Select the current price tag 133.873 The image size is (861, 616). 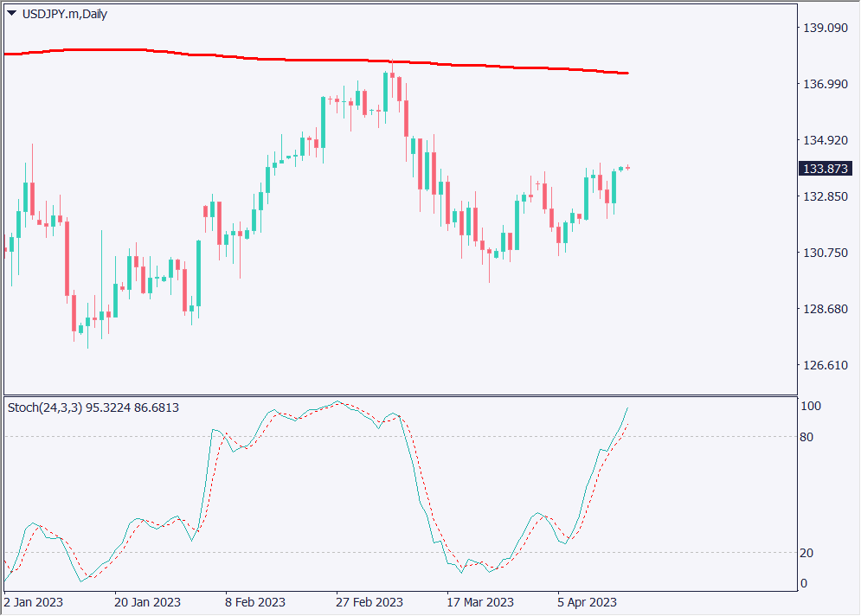826,169
